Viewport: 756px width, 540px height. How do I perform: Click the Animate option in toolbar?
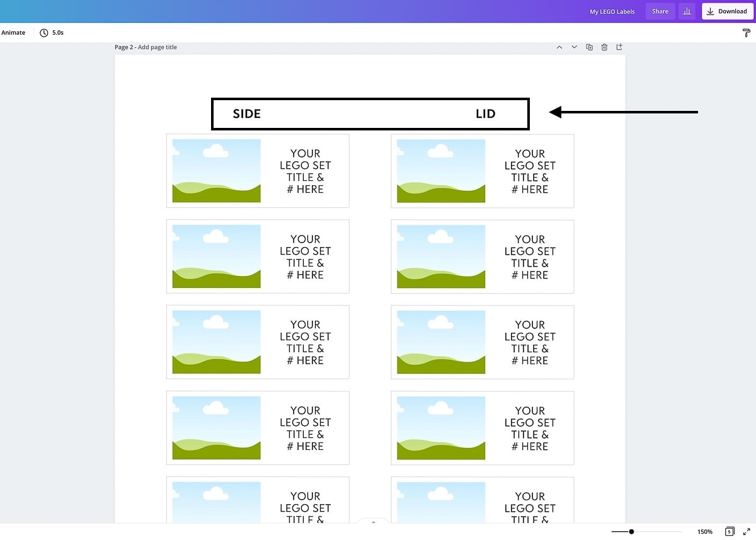coord(13,33)
